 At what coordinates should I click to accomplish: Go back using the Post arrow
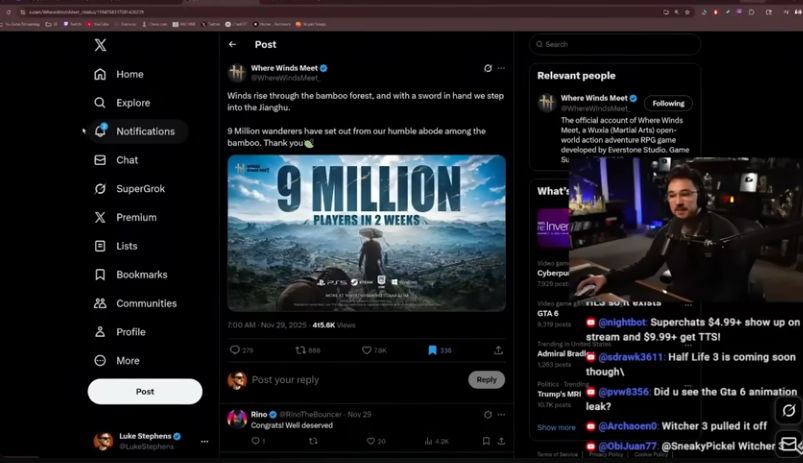(233, 45)
